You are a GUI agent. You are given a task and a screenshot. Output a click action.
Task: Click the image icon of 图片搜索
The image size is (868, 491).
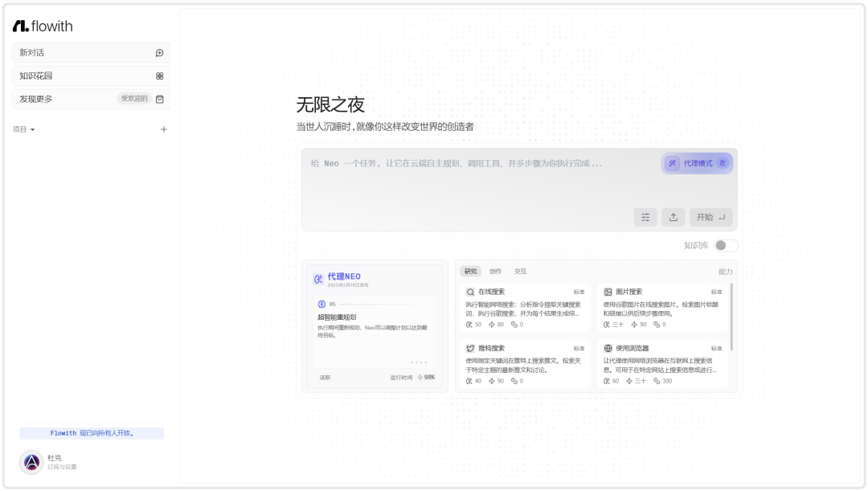(x=608, y=293)
